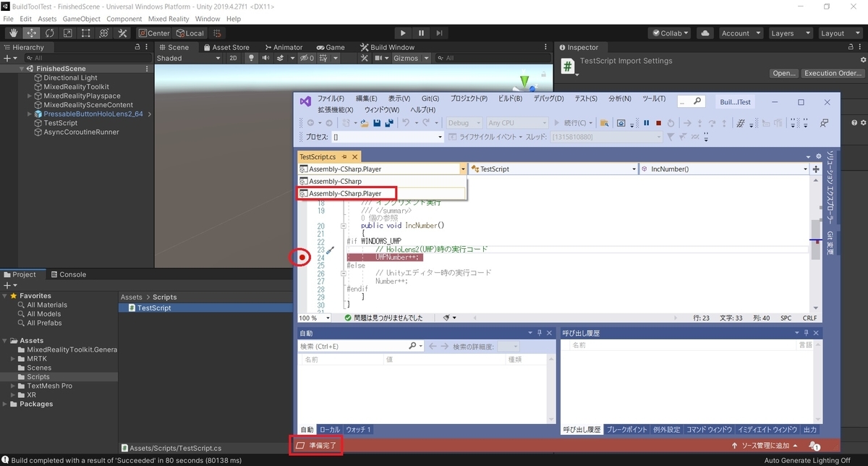Collapse the FinishedScene tree node

(22, 69)
